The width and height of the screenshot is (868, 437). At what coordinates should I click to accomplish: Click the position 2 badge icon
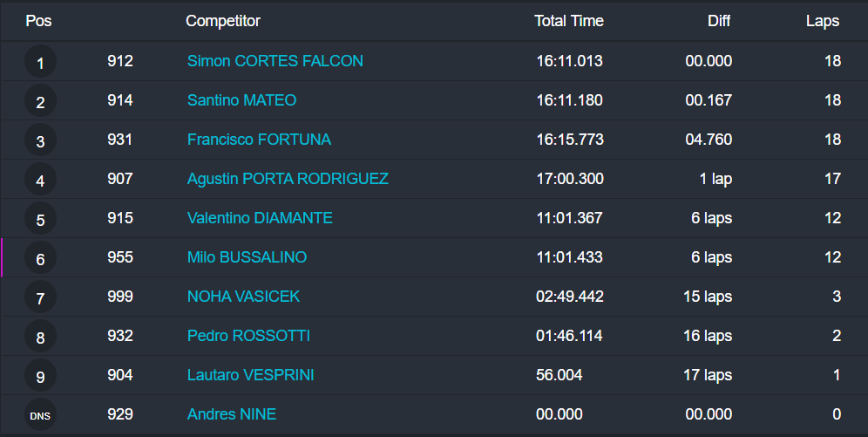pyautogui.click(x=40, y=102)
